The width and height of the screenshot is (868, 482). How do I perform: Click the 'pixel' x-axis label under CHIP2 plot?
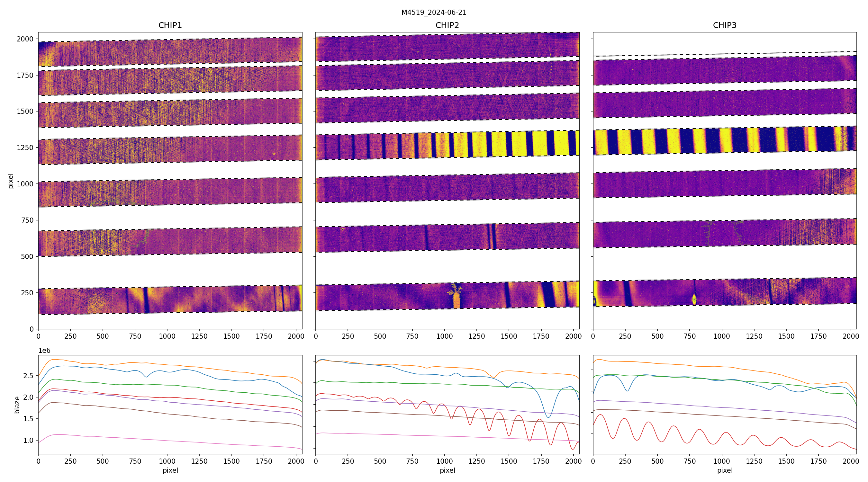tap(447, 470)
